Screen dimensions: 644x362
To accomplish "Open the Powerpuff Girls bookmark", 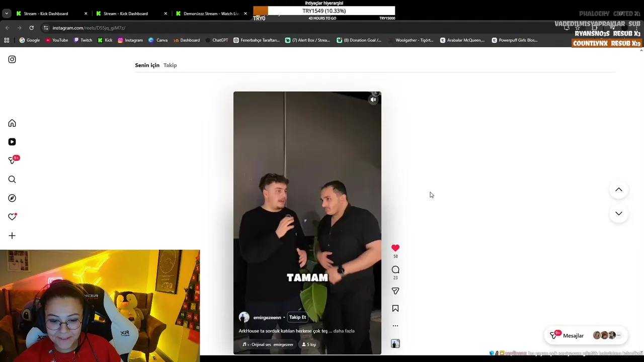I will tap(515, 40).
